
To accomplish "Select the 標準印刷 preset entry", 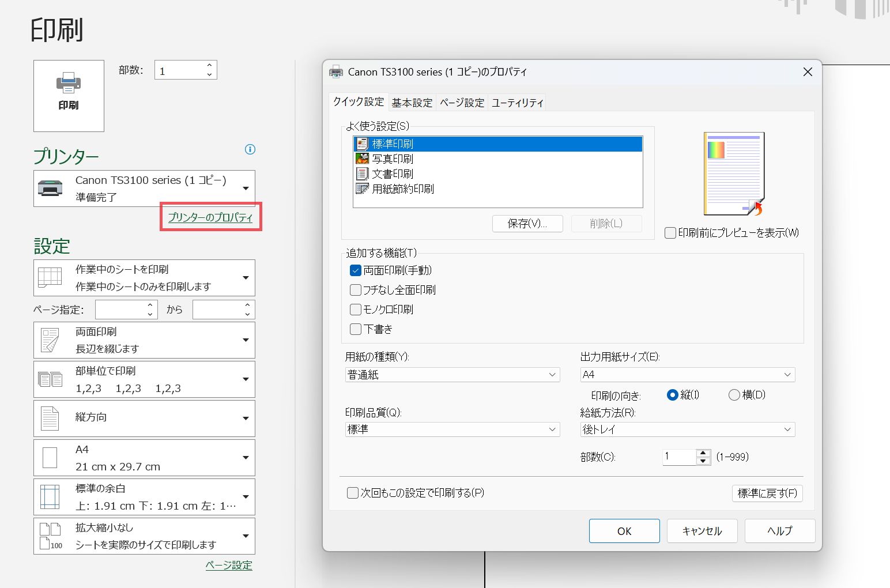I will point(392,144).
